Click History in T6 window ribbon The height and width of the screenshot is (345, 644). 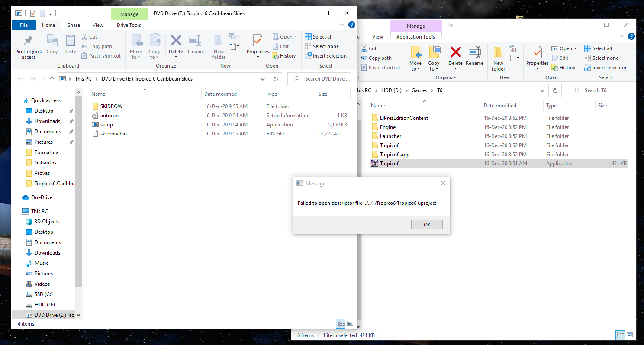pos(563,68)
